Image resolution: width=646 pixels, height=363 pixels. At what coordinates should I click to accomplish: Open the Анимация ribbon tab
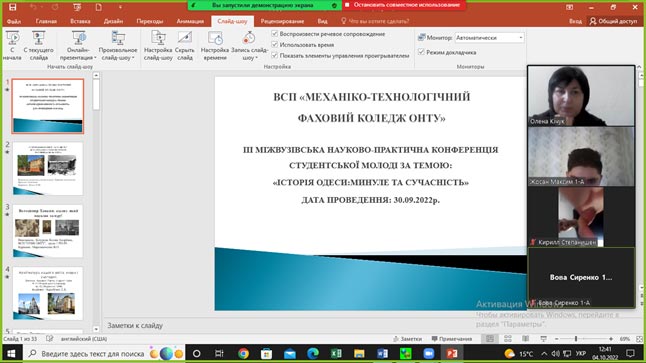tap(190, 21)
